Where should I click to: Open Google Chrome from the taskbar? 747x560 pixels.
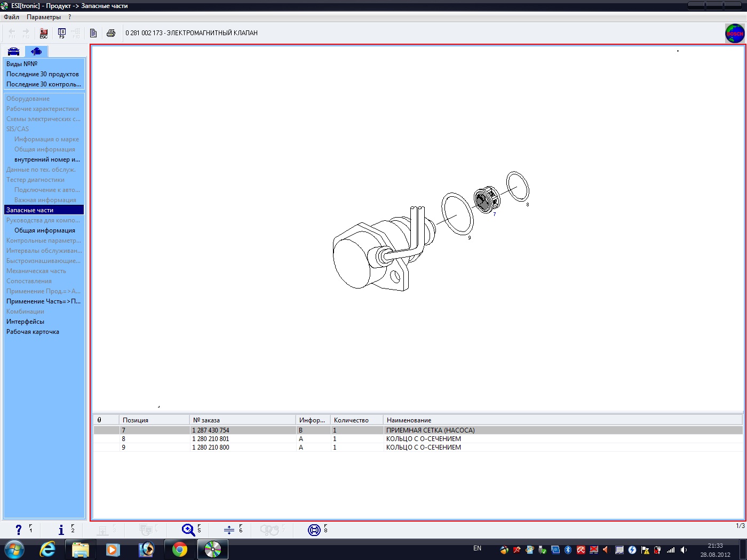180,549
